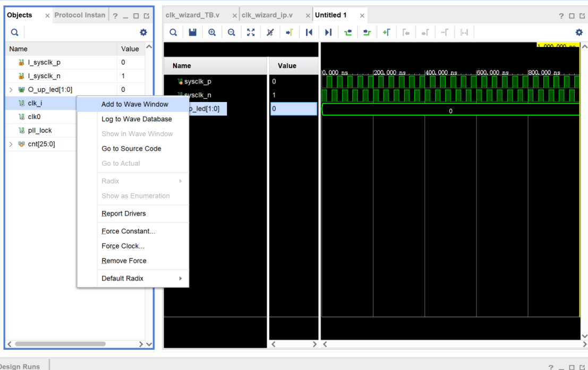The image size is (588, 370).
Task: Toggle zoom to cursor icon
Action: (270, 32)
